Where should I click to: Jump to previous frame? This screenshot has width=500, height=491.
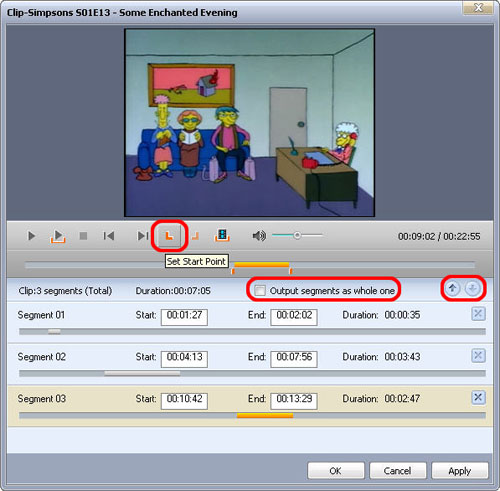coord(109,236)
